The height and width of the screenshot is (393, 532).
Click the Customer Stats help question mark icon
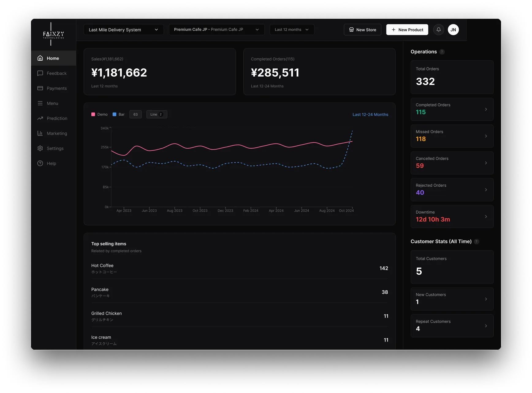[477, 242]
